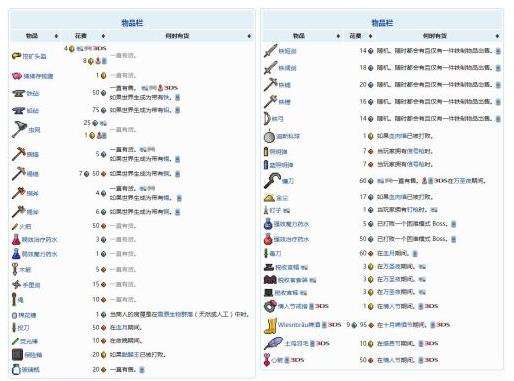
Task: Click the right table pickaxe icon priced 20
Action: (270, 84)
